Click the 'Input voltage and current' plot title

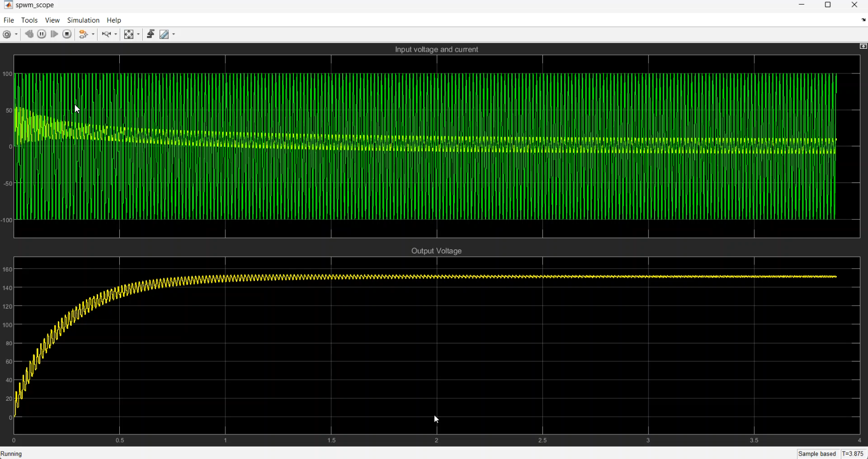(436, 49)
